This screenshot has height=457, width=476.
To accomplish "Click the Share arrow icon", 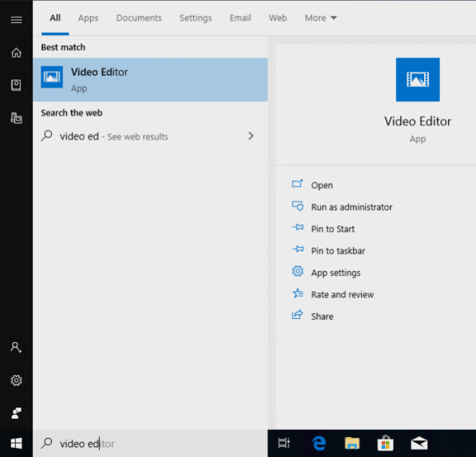I will pyautogui.click(x=297, y=315).
